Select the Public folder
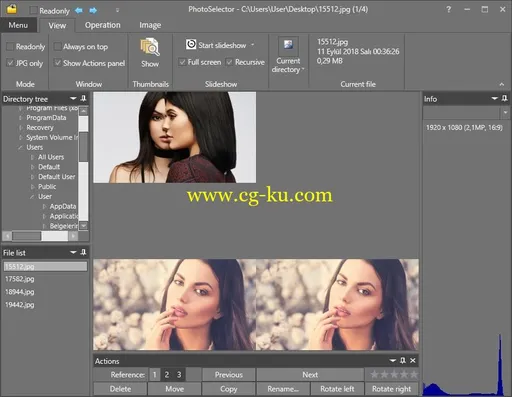512x397 pixels. (47, 187)
